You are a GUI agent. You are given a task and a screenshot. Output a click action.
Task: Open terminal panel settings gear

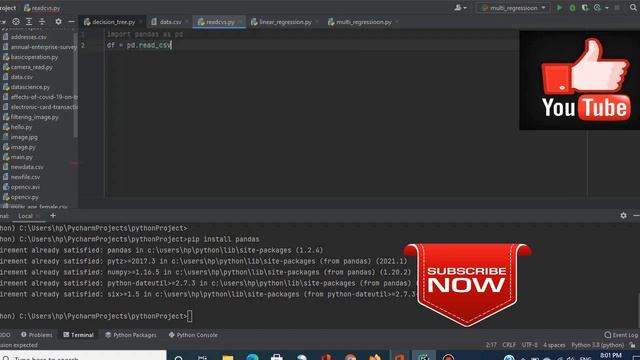tap(623, 216)
